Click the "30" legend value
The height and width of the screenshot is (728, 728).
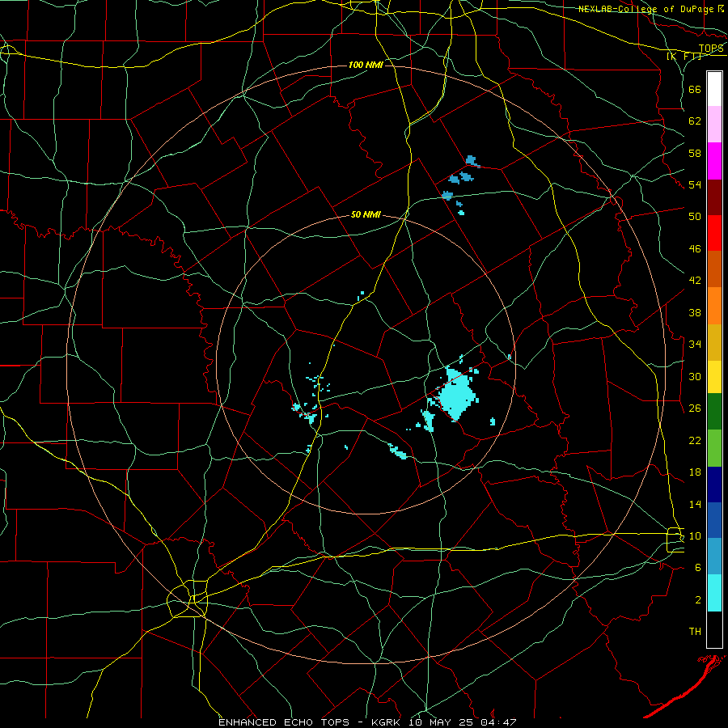695,376
